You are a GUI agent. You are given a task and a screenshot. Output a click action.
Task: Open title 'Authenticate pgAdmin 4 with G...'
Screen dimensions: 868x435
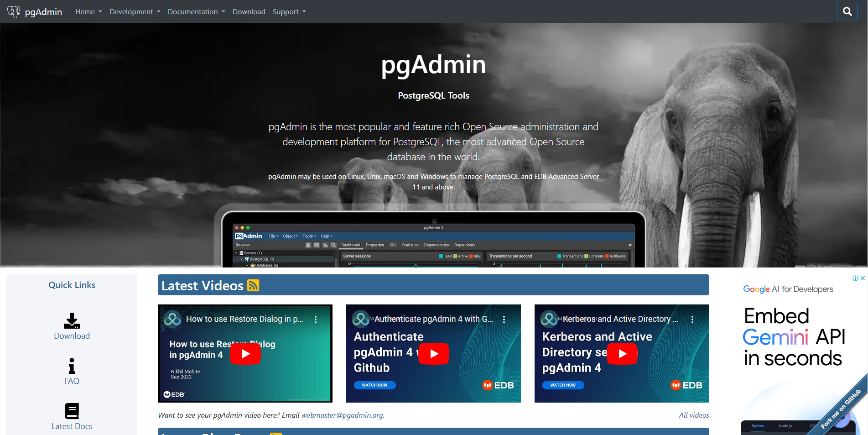pos(433,319)
